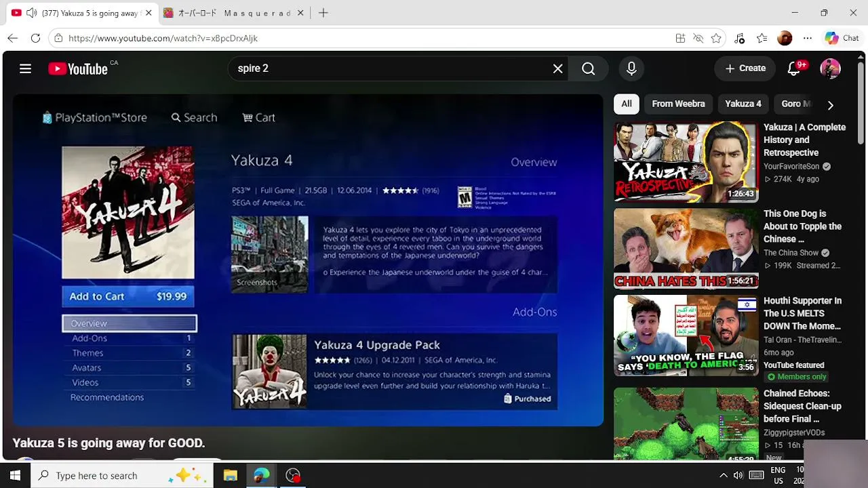Open the YouTube guide hamburger menu
Screen dimensions: 868x488
[25, 68]
